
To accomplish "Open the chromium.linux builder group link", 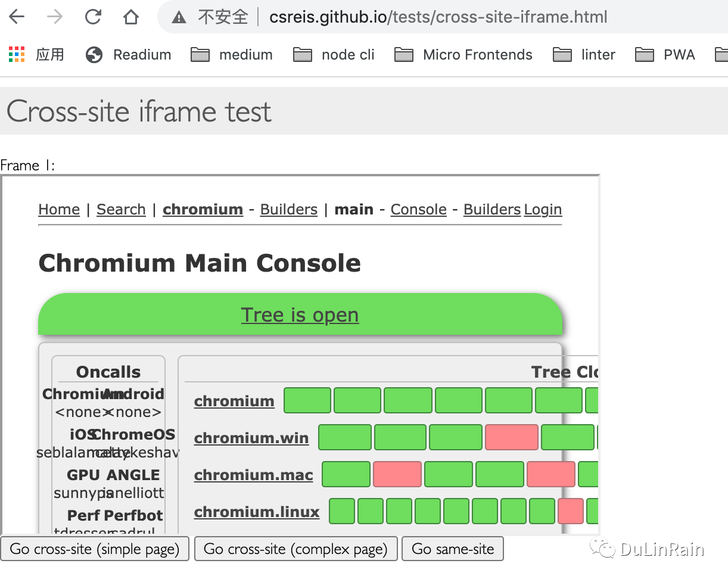I will [257, 512].
